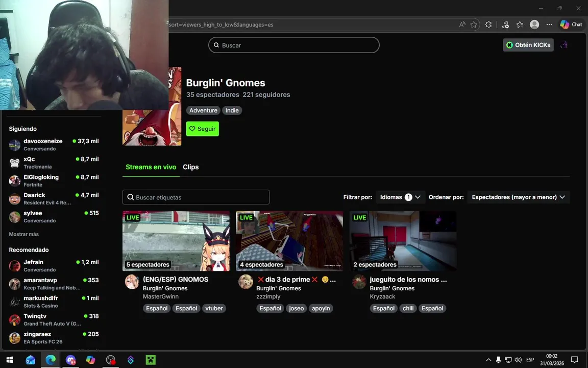Select the Adventure tag
The width and height of the screenshot is (588, 368).
click(x=203, y=110)
